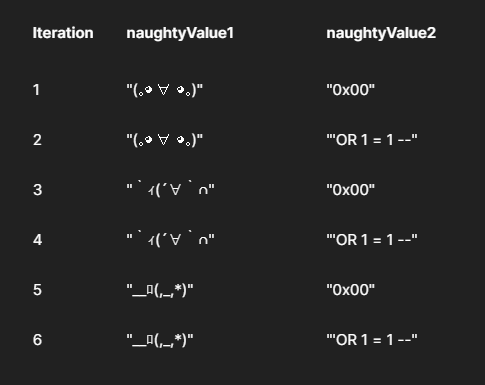This screenshot has width=485, height=385.
Task: Select iteration number 6
Action: tap(37, 340)
